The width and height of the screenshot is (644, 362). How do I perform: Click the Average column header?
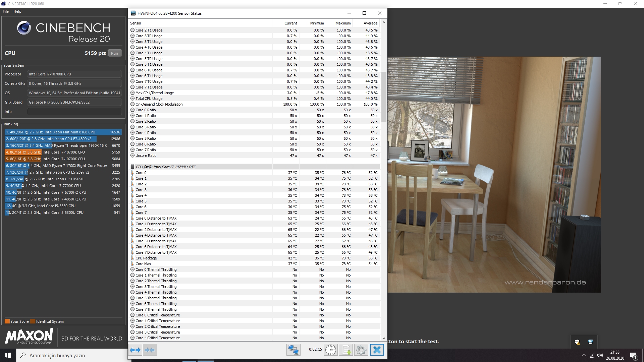pos(366,23)
